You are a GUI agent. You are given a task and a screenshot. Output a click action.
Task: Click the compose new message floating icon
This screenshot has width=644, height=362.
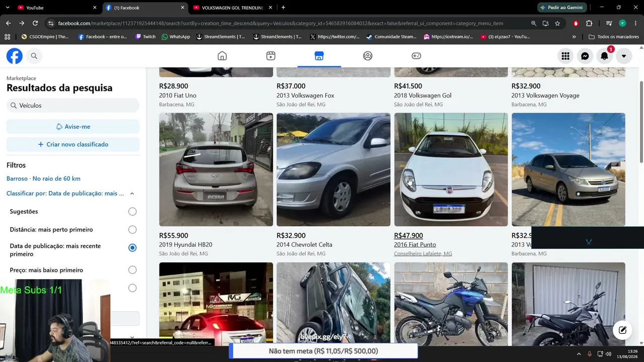[x=622, y=330]
